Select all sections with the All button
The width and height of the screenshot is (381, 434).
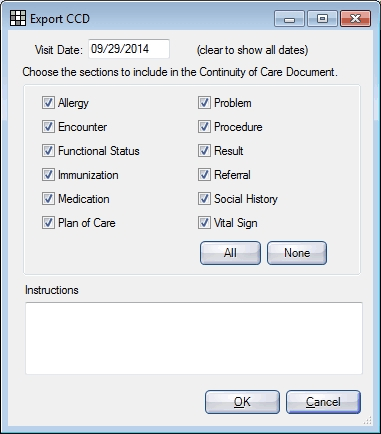[230, 253]
